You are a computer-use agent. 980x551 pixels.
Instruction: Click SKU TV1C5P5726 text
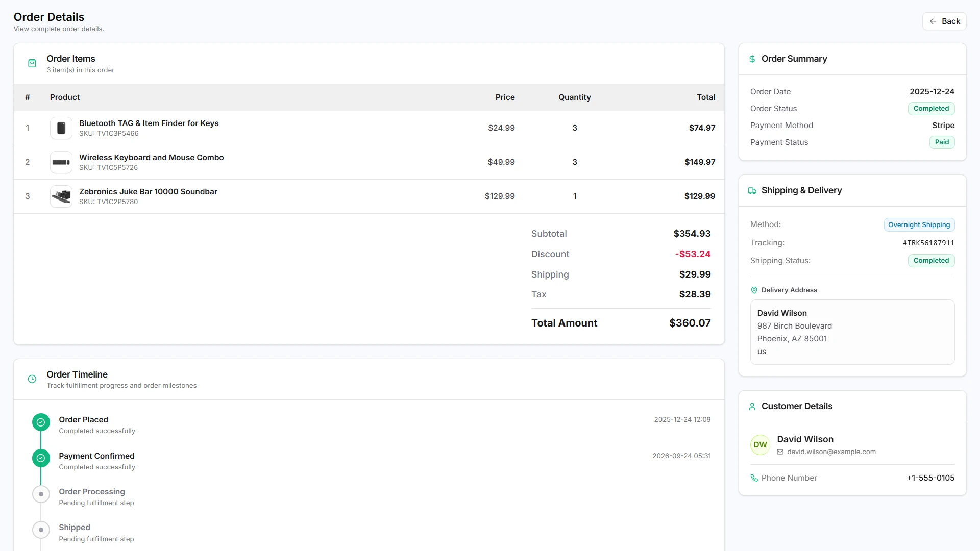(x=108, y=168)
